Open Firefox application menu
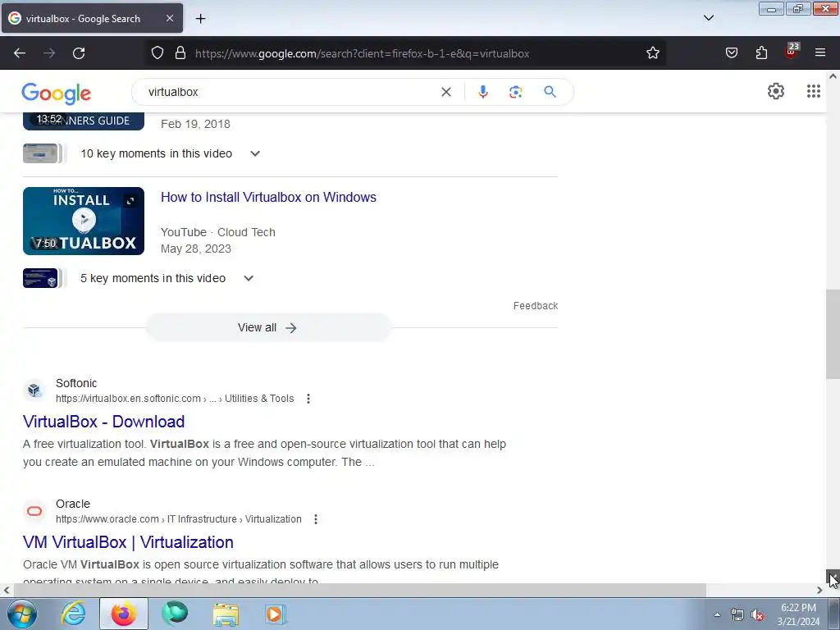 tap(820, 53)
